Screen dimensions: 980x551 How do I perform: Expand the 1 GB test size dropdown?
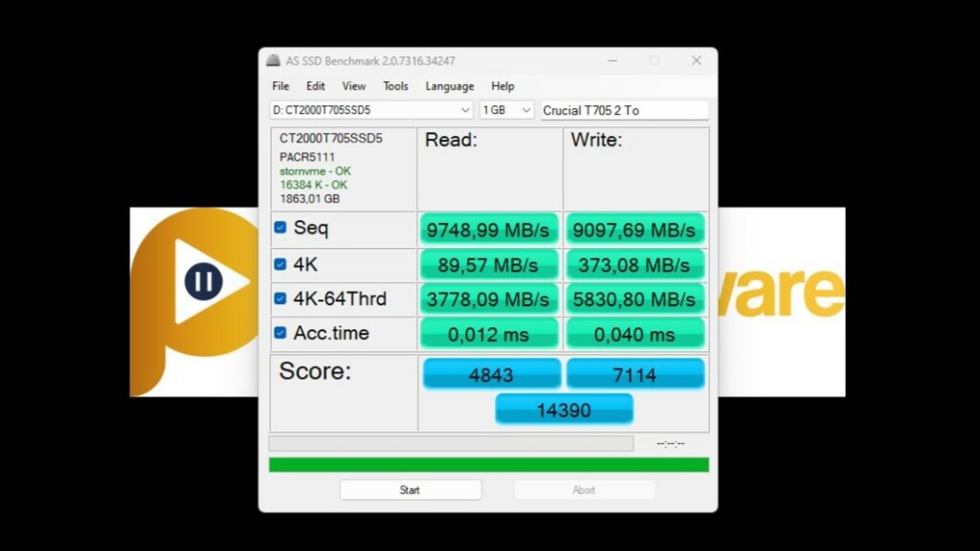[507, 110]
